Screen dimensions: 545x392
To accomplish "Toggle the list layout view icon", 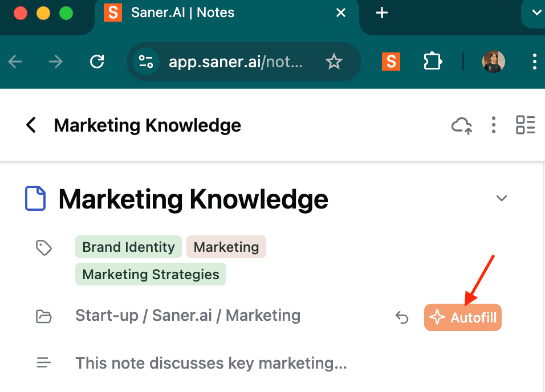I will click(525, 125).
